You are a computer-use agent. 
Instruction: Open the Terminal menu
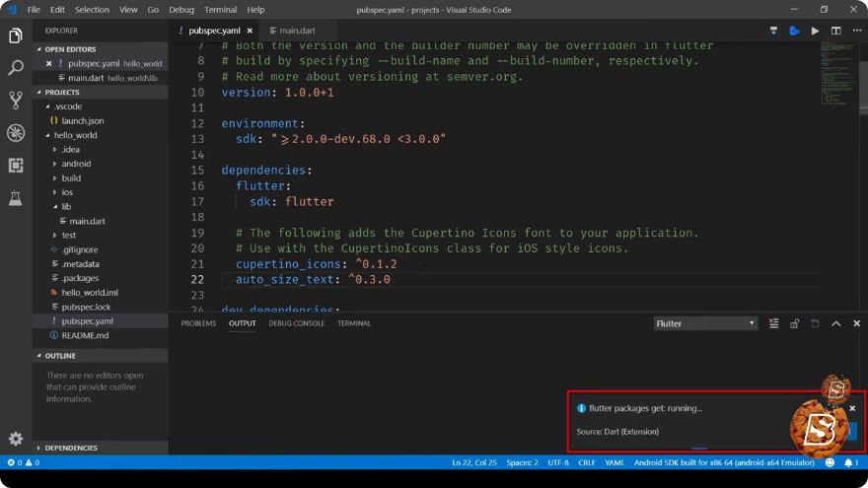(x=220, y=10)
